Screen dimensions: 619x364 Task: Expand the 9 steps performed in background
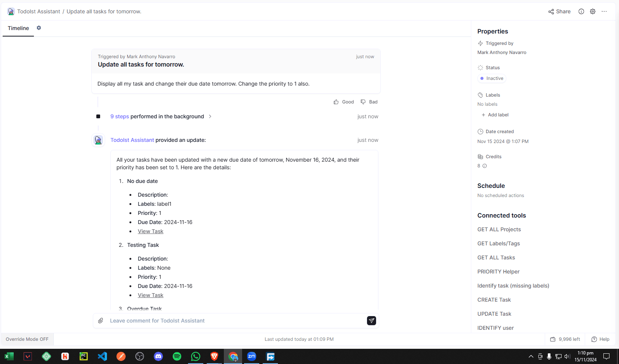[210, 116]
